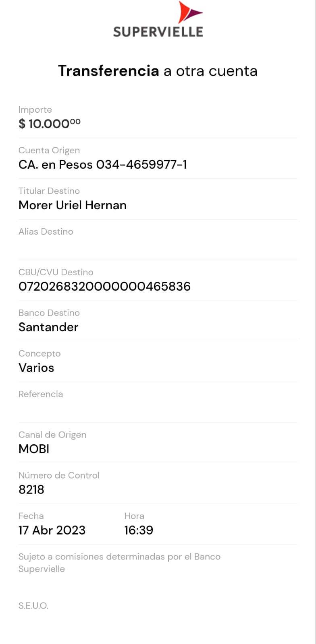Select the MOBI origin channel value
Viewport: 316px width, 644px height.
(34, 449)
